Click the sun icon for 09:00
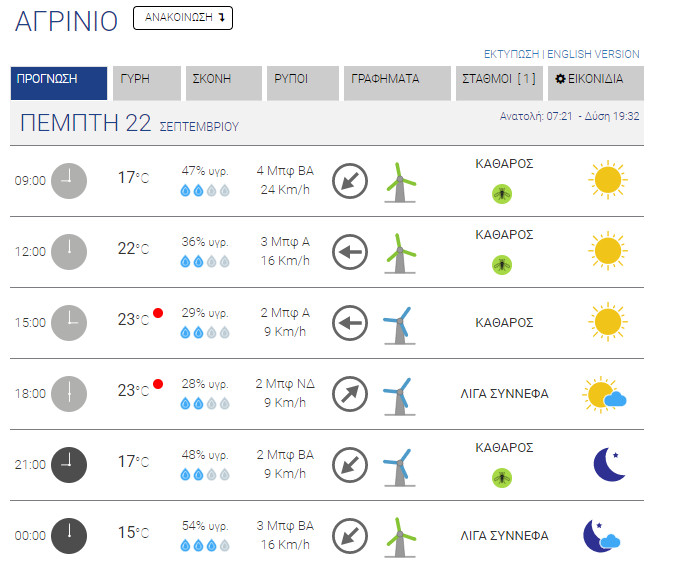Screen dimensions: 674x564 pyautogui.click(x=606, y=180)
